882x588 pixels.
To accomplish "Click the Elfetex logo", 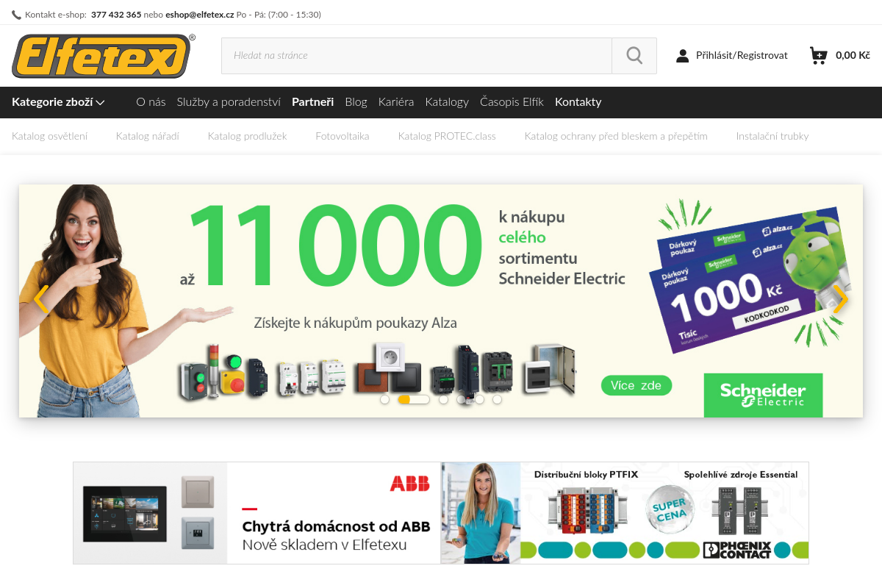I will (102, 56).
